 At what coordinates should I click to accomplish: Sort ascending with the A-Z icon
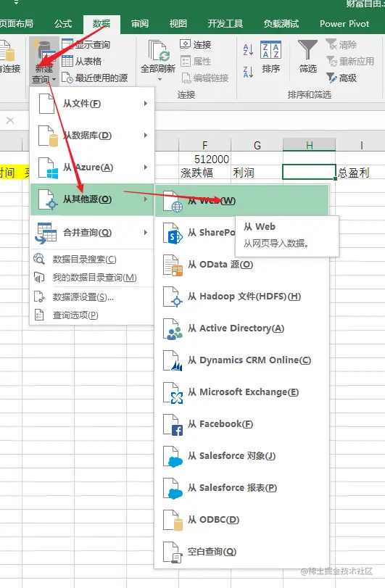pos(248,49)
